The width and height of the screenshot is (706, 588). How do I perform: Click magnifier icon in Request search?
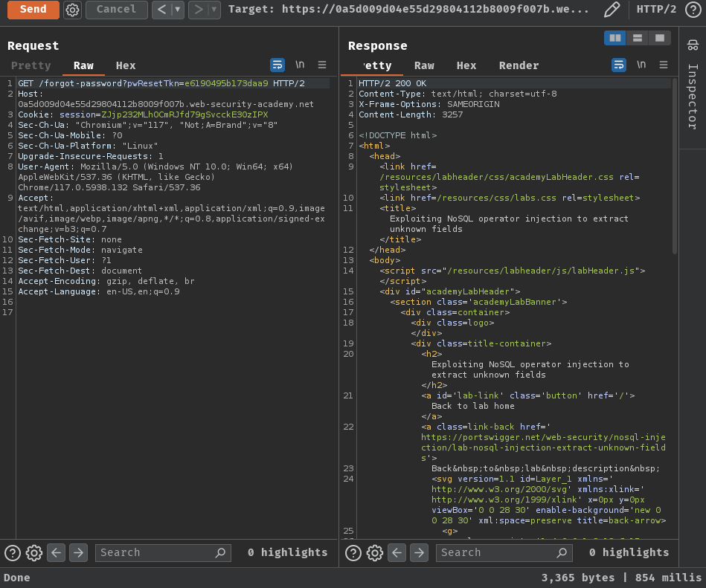(220, 552)
